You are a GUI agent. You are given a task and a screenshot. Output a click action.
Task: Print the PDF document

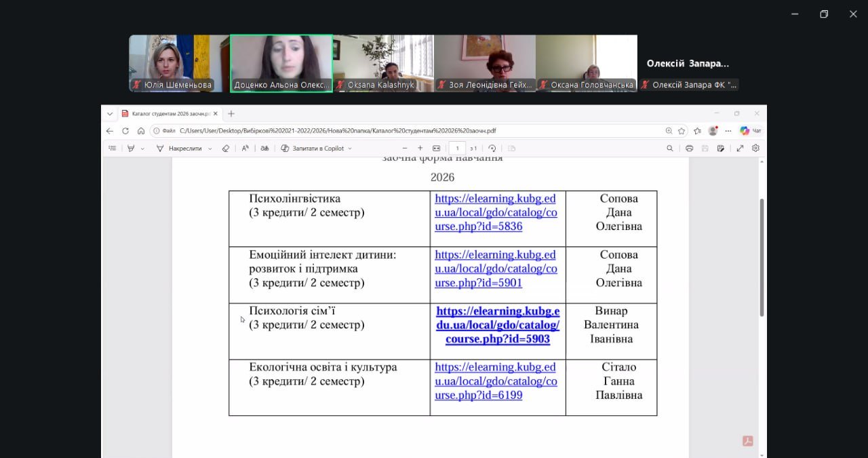tap(689, 148)
